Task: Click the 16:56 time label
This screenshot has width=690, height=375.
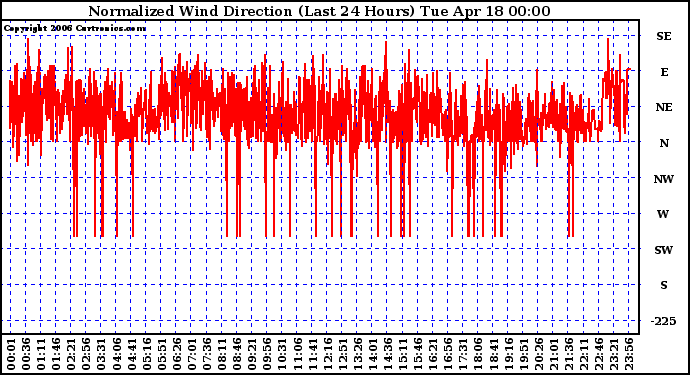Action: (x=448, y=354)
